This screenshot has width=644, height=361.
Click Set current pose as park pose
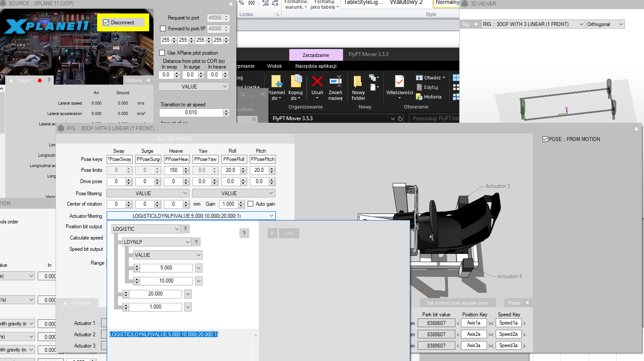click(457, 303)
